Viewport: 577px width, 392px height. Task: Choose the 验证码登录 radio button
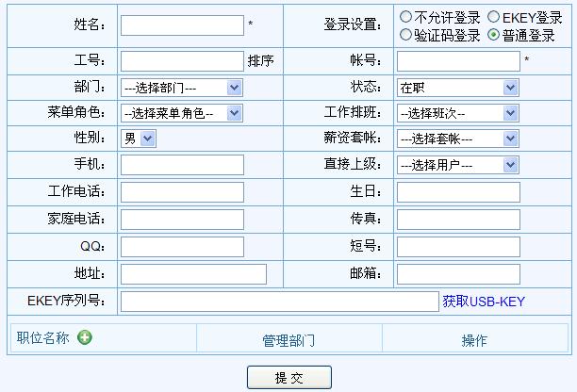click(405, 35)
